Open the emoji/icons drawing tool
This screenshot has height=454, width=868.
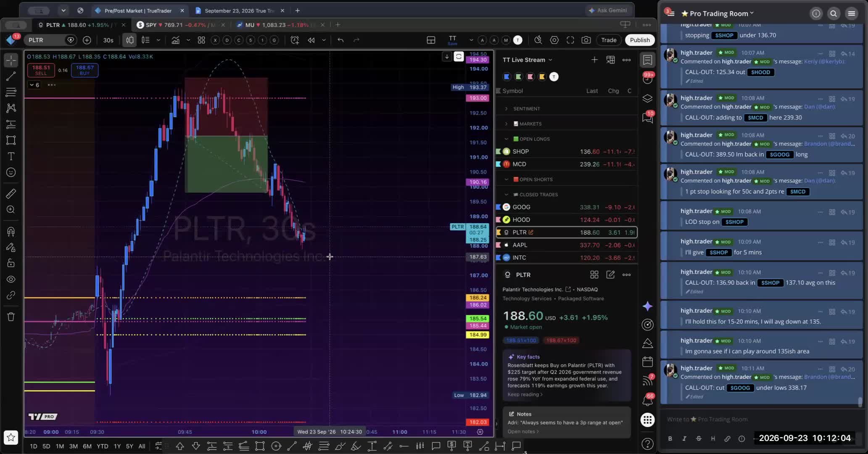click(x=11, y=172)
